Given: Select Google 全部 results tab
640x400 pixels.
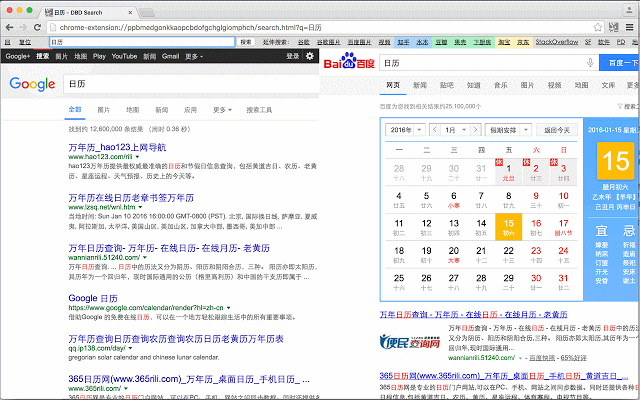Looking at the screenshot, I should click(x=75, y=109).
